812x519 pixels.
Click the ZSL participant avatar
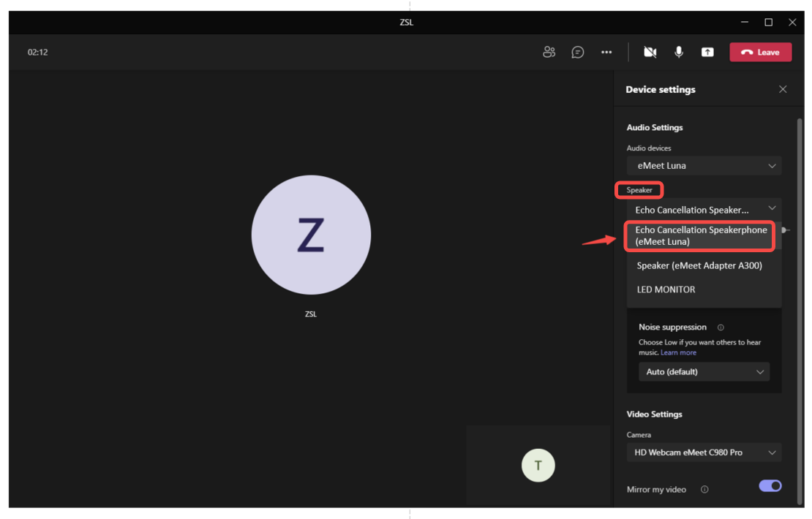(x=311, y=235)
